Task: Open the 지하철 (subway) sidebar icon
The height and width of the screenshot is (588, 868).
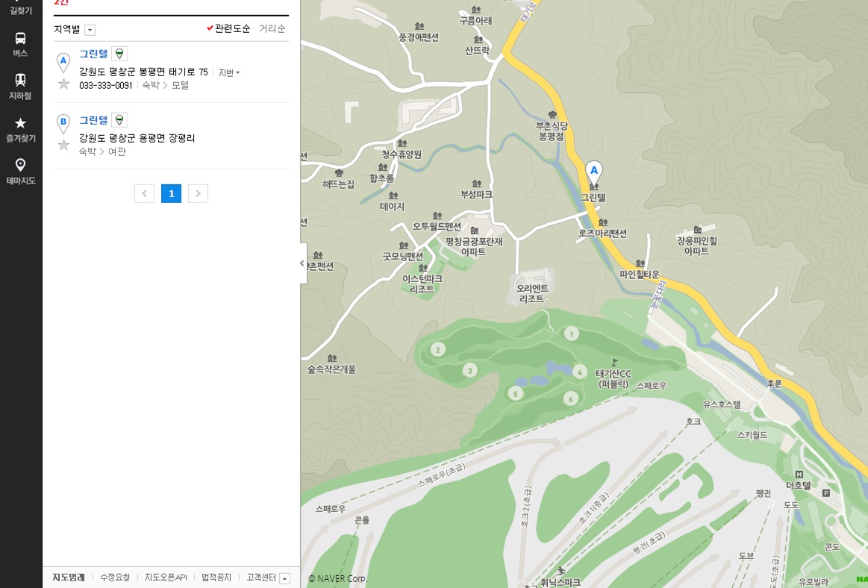Action: click(20, 86)
